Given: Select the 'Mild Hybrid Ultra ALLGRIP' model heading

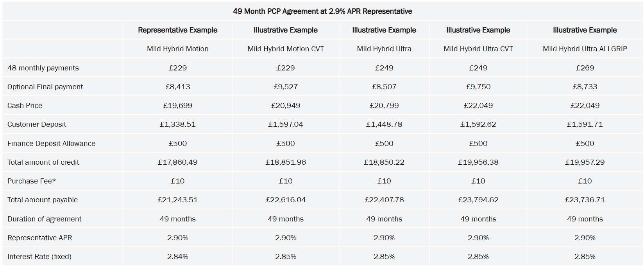Looking at the screenshot, I should (x=585, y=49).
